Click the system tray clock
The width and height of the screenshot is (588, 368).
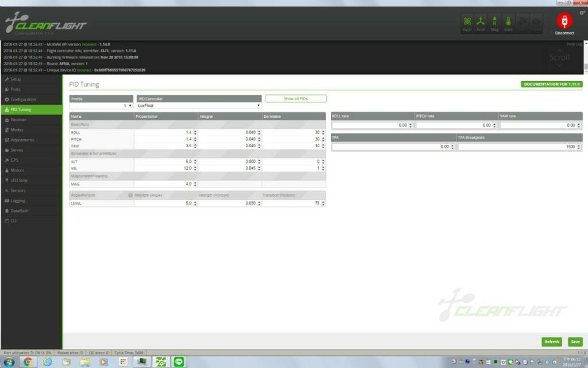[572, 362]
